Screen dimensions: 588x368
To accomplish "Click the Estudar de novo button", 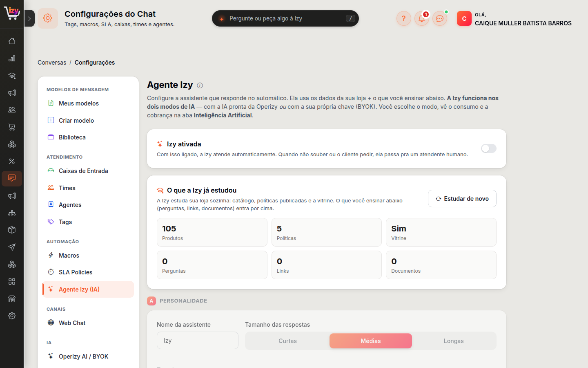I will pos(462,199).
